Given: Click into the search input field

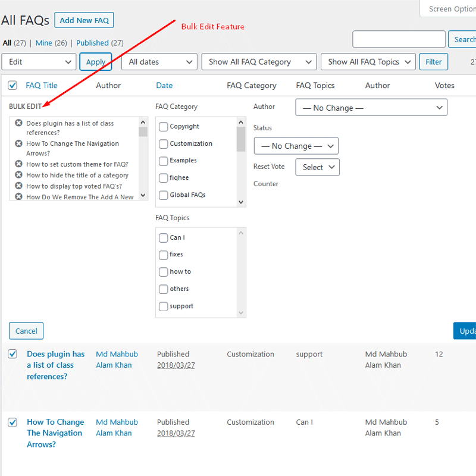Looking at the screenshot, I should [399, 39].
